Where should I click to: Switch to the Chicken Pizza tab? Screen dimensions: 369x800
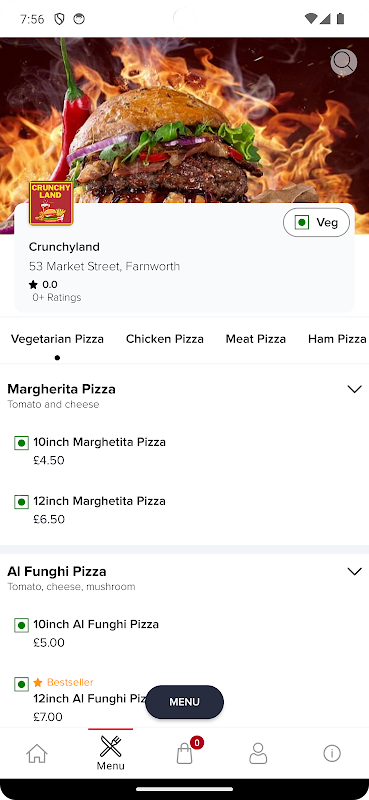pos(165,339)
